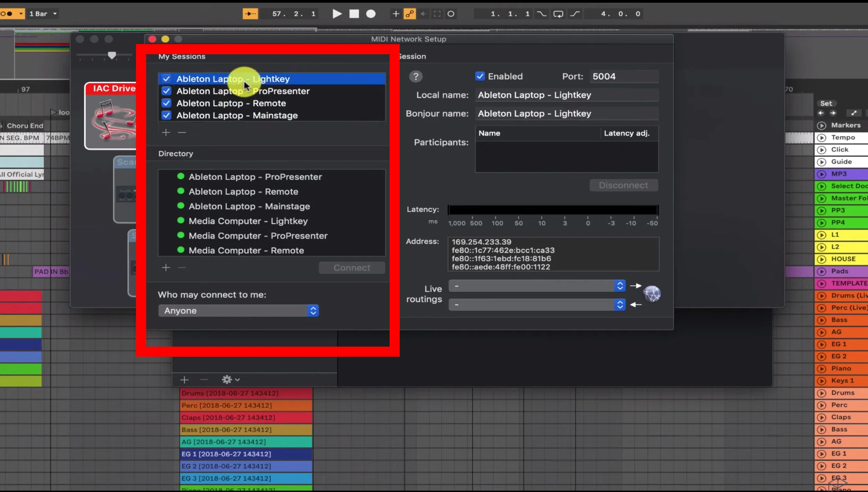The height and width of the screenshot is (492, 868).
Task: Launch the MP3 locator play icon
Action: pos(821,174)
